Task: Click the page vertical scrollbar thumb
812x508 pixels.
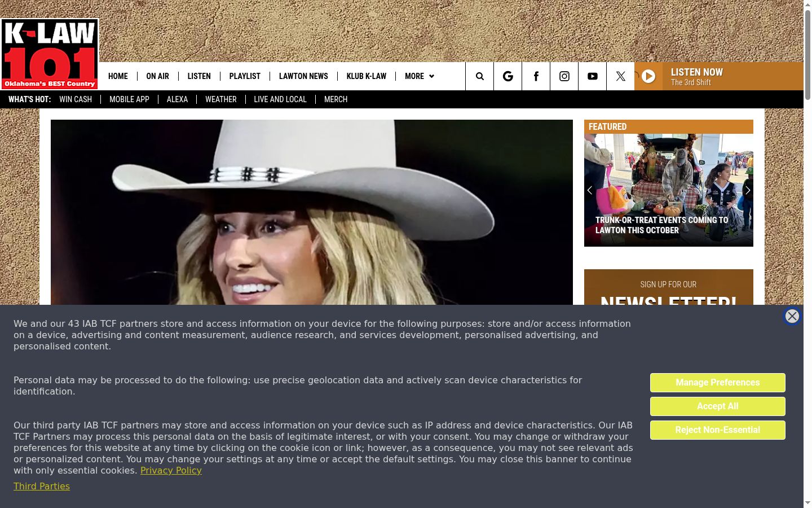Action: tap(807, 55)
